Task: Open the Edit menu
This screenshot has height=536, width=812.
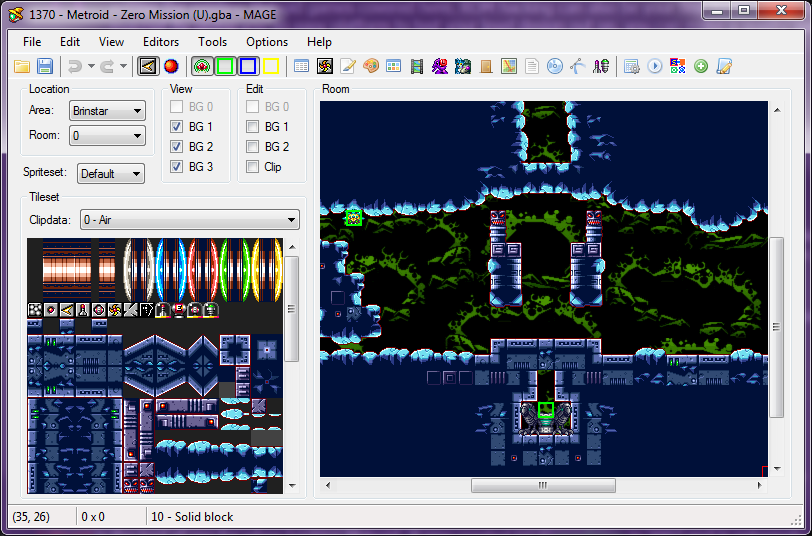Action: [70, 42]
